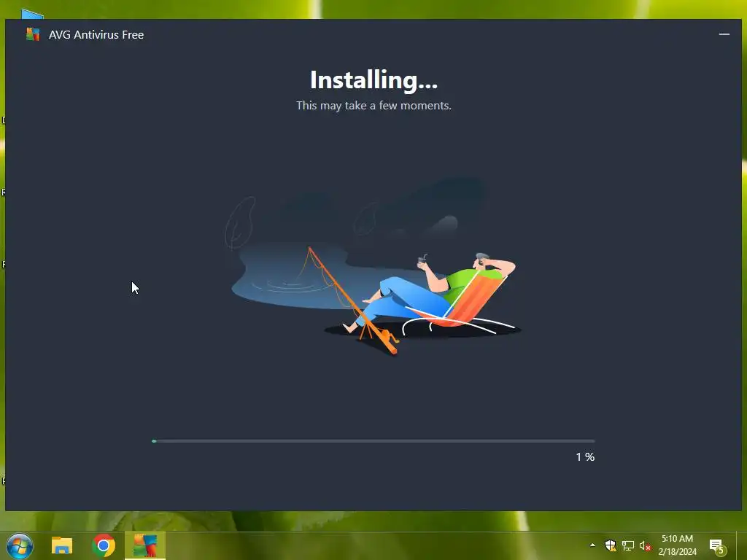This screenshot has height=560, width=747.
Task: Open the notification center icon
Action: point(718,546)
